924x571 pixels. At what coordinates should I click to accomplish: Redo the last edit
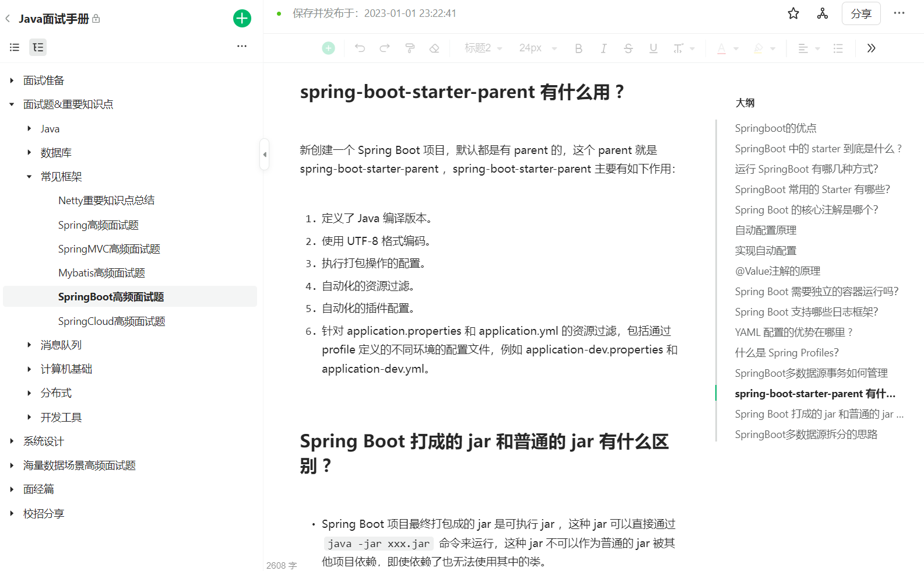click(x=385, y=48)
